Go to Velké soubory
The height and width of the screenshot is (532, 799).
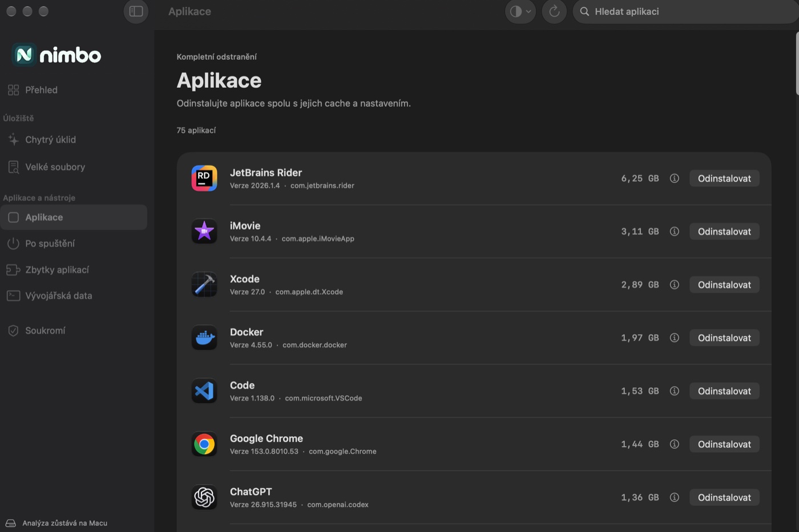74,167
